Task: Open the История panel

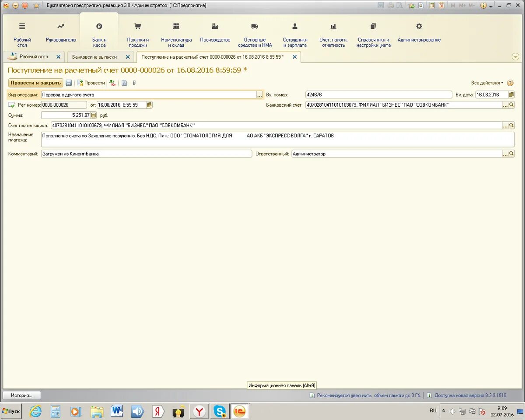Action: [22, 395]
